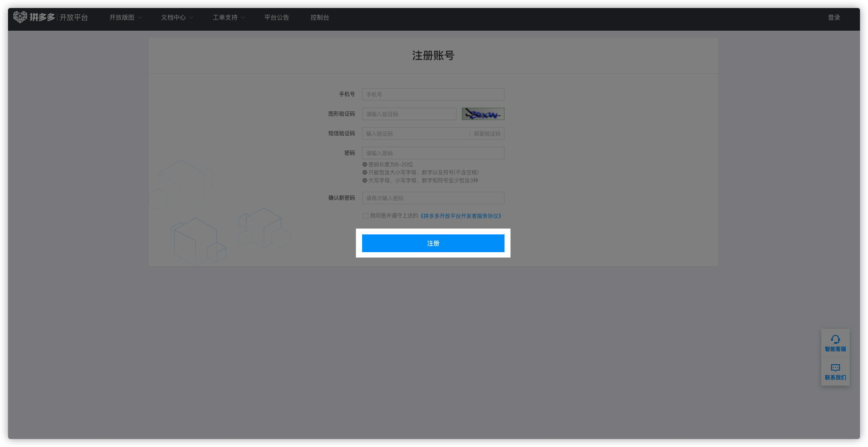This screenshot has width=868, height=447.
Task: Open the 拼多多开放平台开发者服务协议 link
Action: (460, 216)
